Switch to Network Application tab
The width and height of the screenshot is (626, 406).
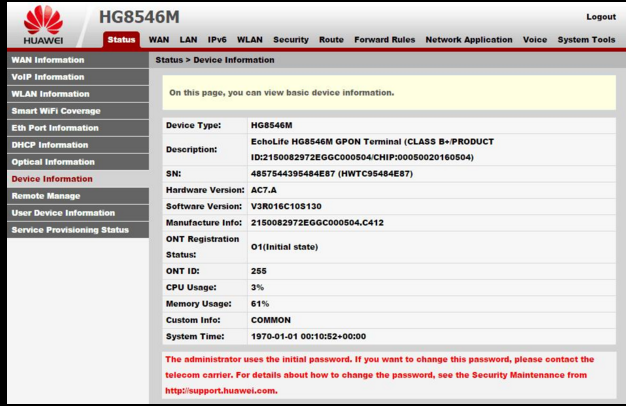click(469, 40)
